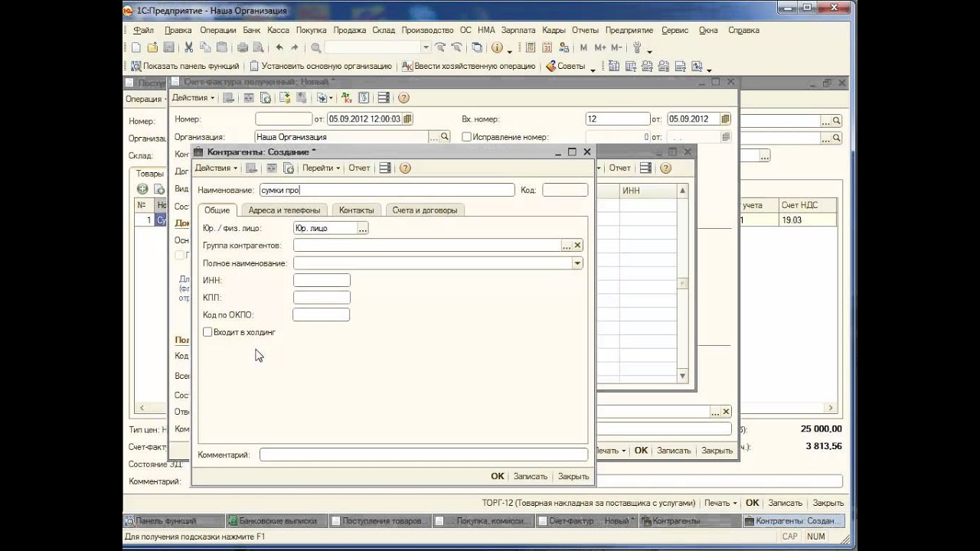
Task: Click Записать in Контрагенты: Создание window
Action: point(531,476)
